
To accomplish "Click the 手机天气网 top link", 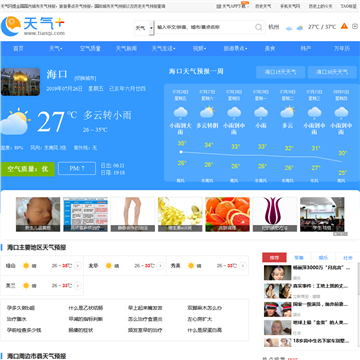I will coord(290,6).
